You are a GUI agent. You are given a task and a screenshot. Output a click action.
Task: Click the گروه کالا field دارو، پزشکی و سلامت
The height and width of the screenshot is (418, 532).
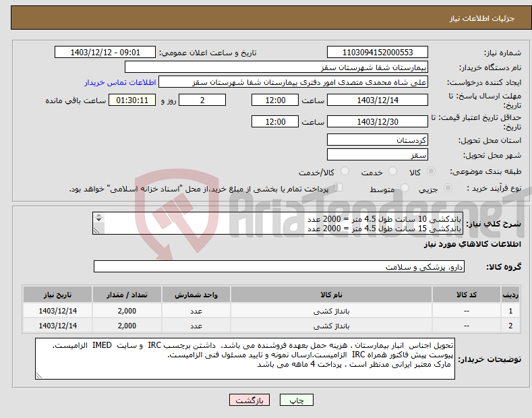279,267
